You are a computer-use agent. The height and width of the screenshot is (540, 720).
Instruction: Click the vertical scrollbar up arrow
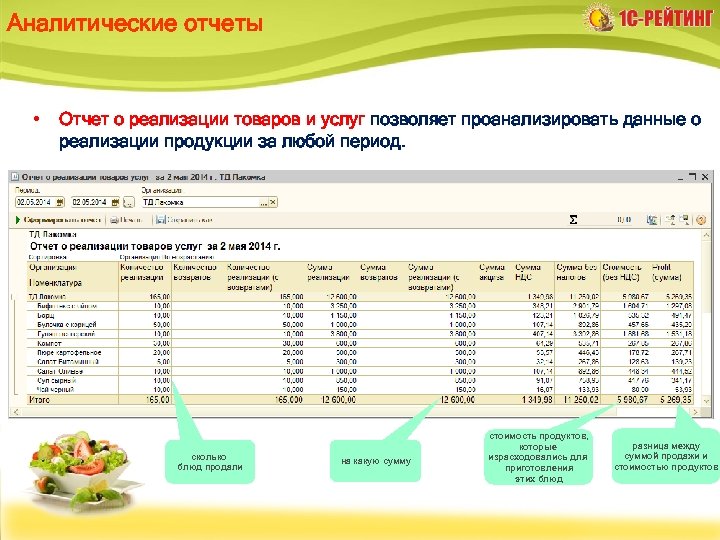706,235
